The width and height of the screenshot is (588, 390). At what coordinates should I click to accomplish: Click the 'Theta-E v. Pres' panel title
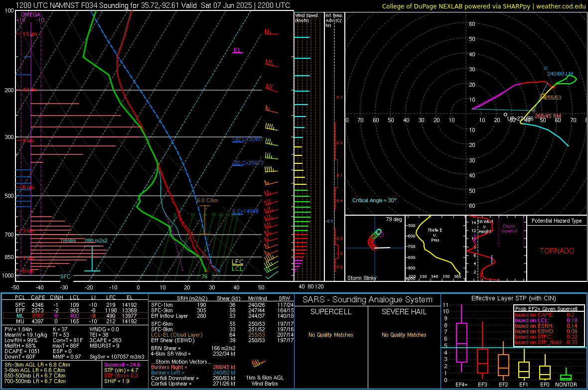435,235
